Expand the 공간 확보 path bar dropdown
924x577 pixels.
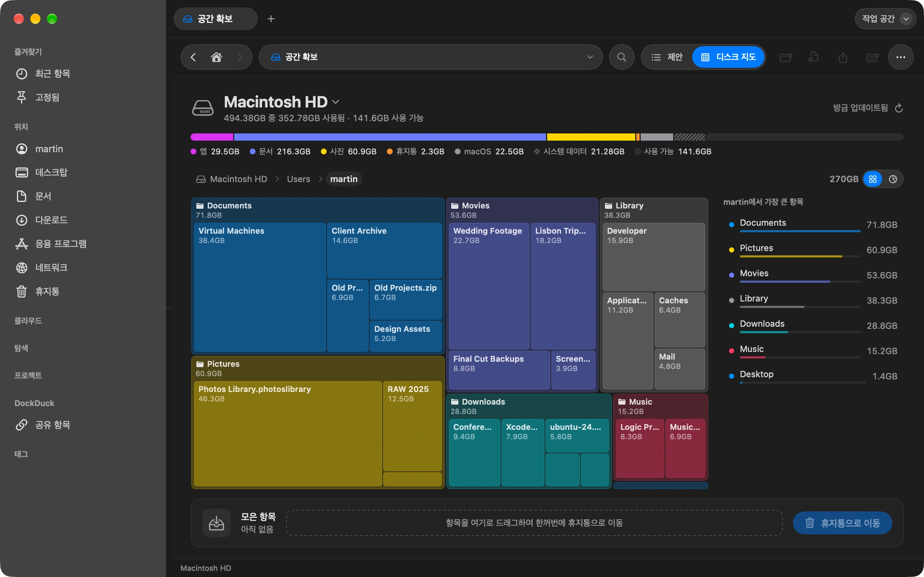pyautogui.click(x=590, y=57)
